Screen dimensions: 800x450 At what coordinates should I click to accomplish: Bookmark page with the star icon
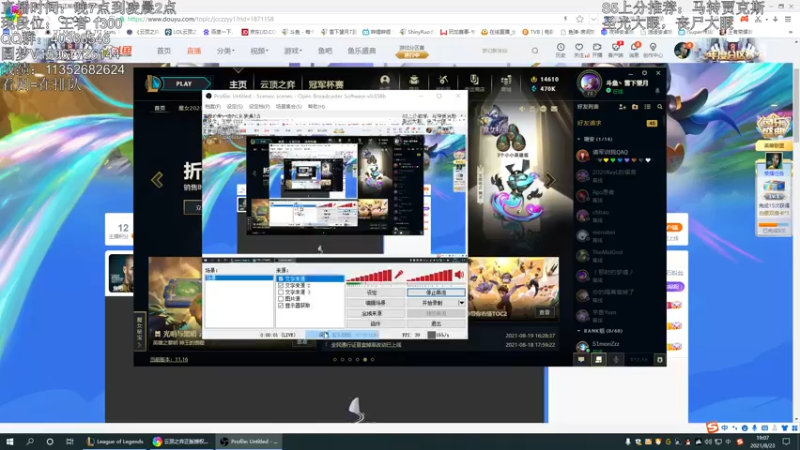580,19
